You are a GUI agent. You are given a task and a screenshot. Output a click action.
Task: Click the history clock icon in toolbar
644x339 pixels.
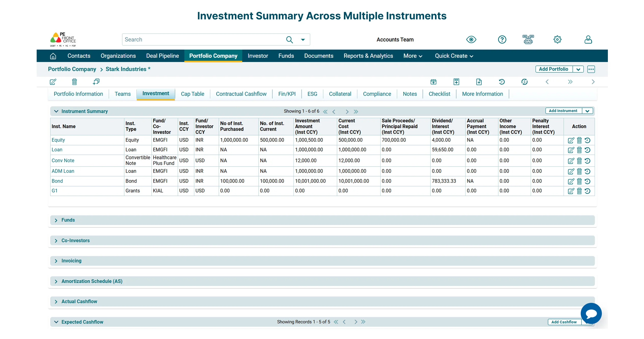pos(502,82)
